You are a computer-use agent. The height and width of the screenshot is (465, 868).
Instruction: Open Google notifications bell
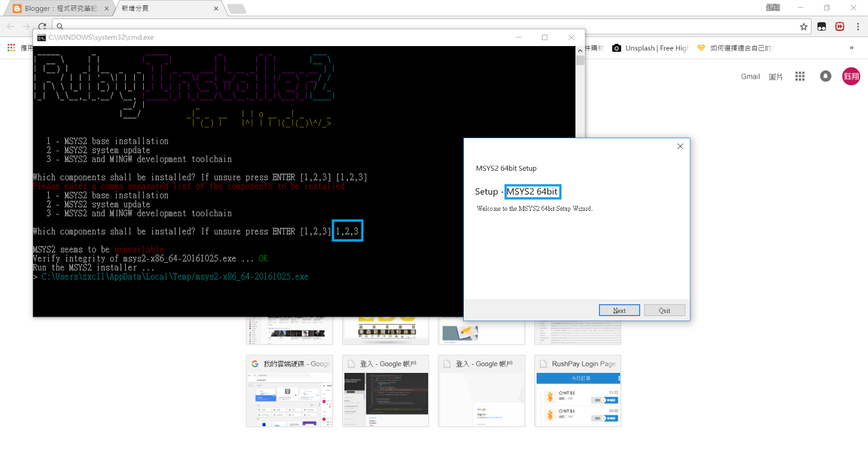825,76
